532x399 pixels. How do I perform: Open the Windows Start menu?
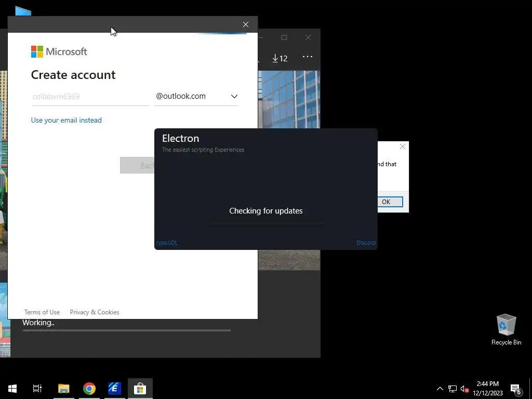(x=12, y=389)
